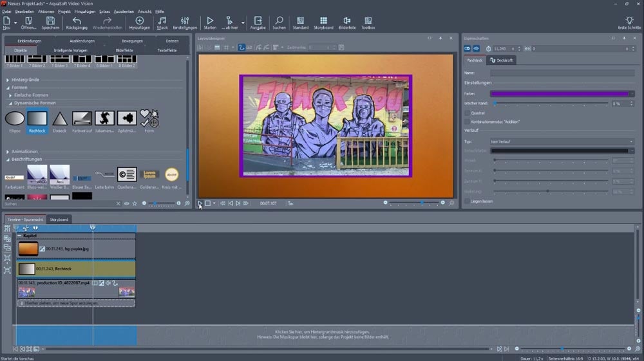Open the Typ "kein Verlauf" dropdown
The height and width of the screenshot is (361, 644).
pyautogui.click(x=562, y=142)
